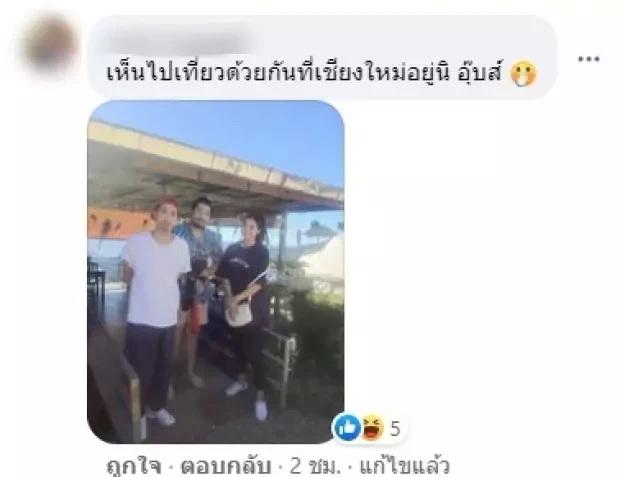Viewport: 620px width, 477px height.
Task: Open the blurred commenter profile avatar
Action: (50, 44)
